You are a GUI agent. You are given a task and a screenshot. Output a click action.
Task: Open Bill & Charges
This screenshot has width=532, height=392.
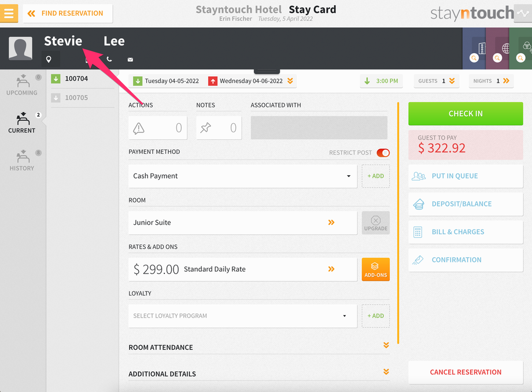point(465,232)
